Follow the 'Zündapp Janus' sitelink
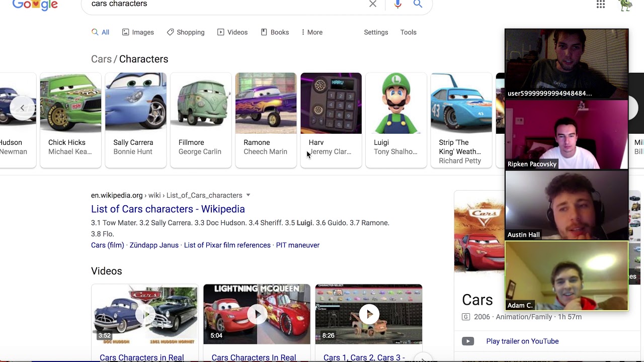Image resolution: width=644 pixels, height=362 pixels. point(154,245)
